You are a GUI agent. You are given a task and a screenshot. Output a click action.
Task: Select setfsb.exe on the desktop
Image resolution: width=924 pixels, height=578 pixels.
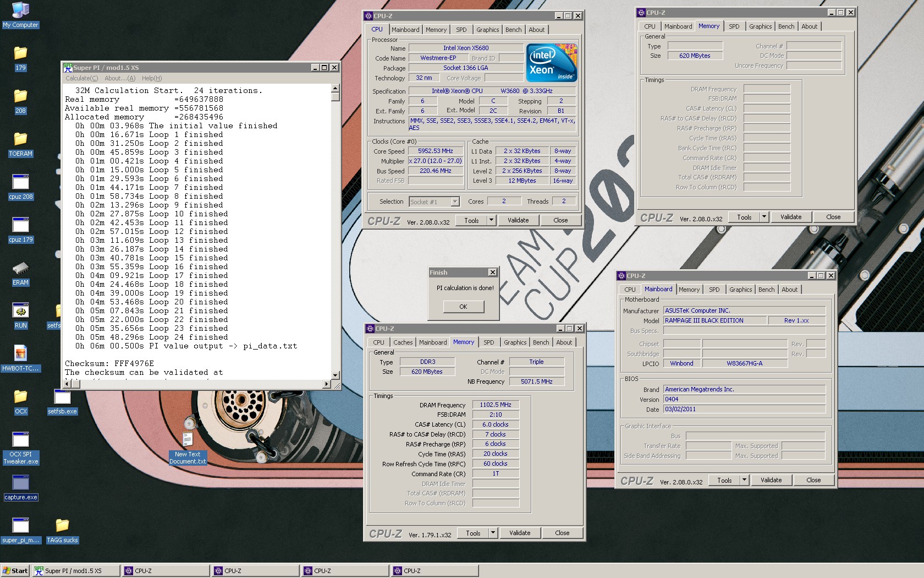pyautogui.click(x=62, y=401)
